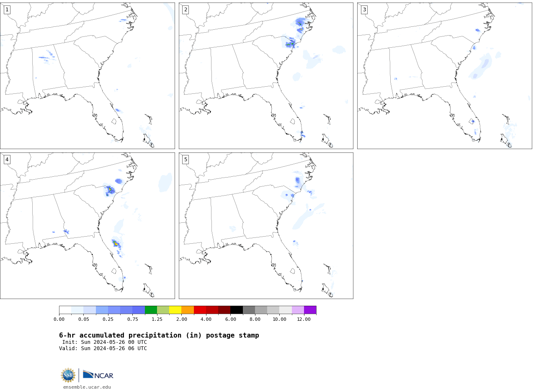This screenshot has width=536, height=392.
Task: Select ensemble member map panel 3
Action: [x=444, y=76]
